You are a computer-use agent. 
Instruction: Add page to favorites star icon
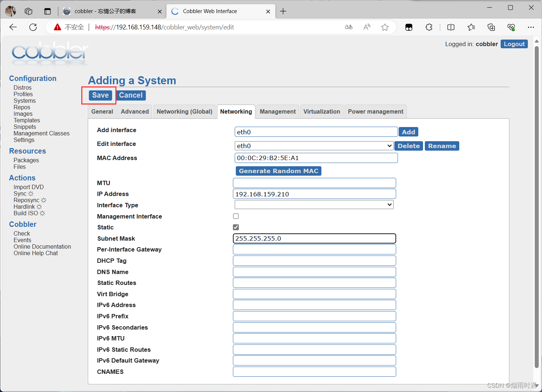coord(385,27)
